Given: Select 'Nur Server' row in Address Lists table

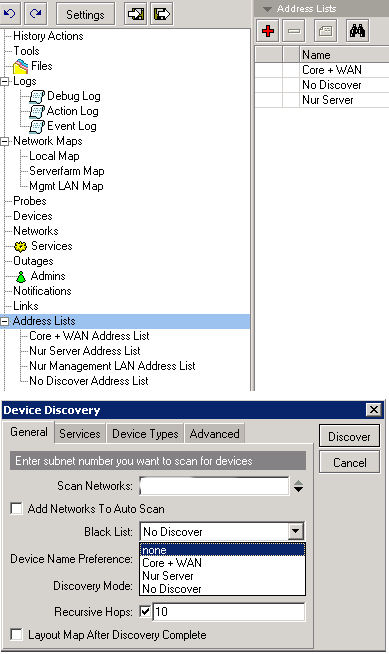Looking at the screenshot, I should pyautogui.click(x=322, y=100).
